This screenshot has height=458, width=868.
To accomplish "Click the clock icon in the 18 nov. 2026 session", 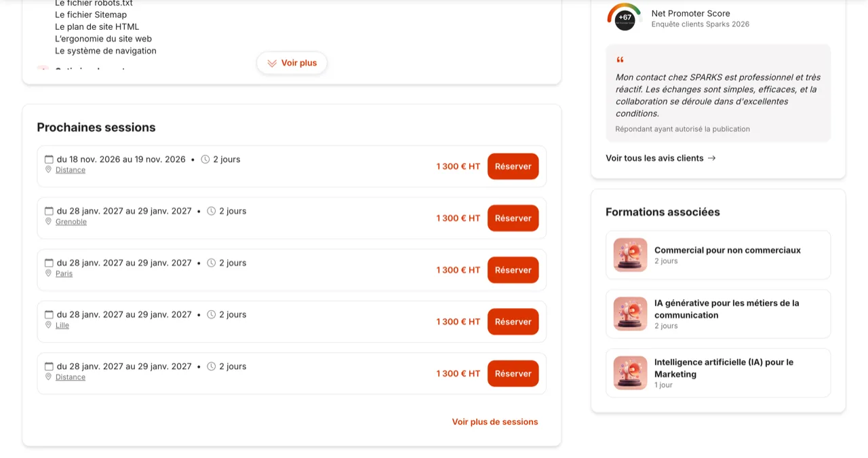I will pyautogui.click(x=205, y=159).
